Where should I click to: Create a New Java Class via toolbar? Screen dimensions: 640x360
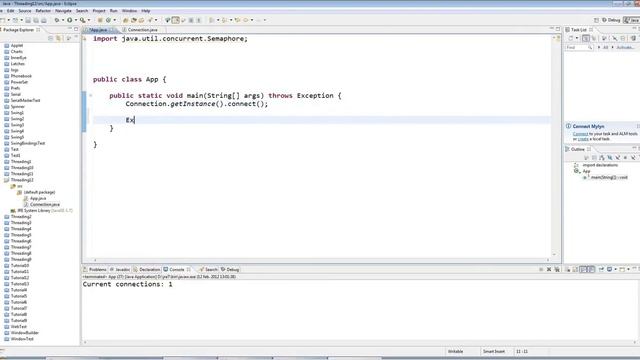click(x=109, y=20)
